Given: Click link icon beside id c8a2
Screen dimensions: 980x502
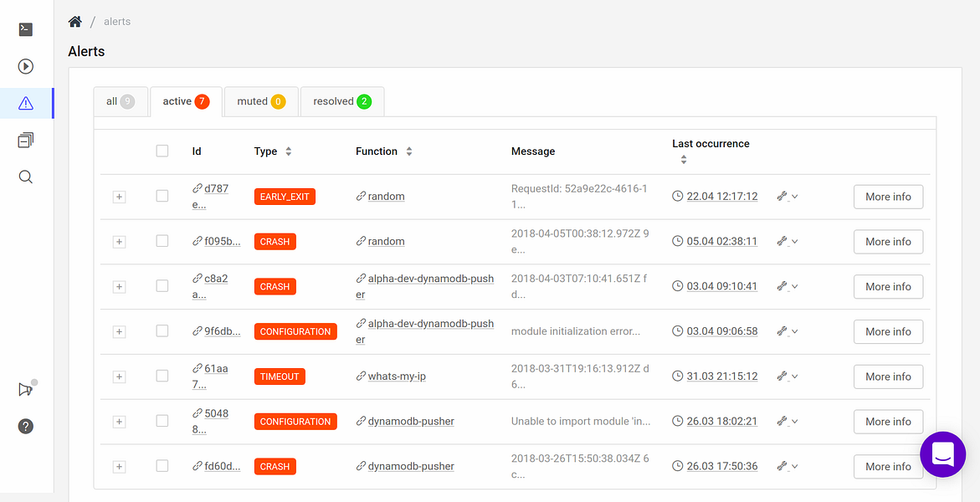Looking at the screenshot, I should 197,279.
